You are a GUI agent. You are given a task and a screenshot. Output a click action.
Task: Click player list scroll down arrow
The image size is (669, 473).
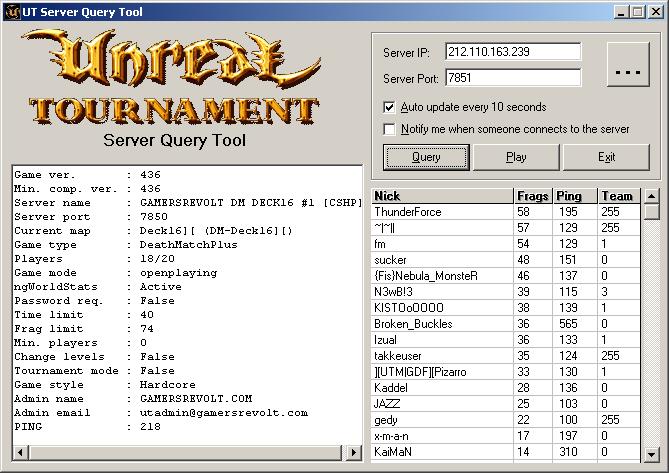pos(651,455)
